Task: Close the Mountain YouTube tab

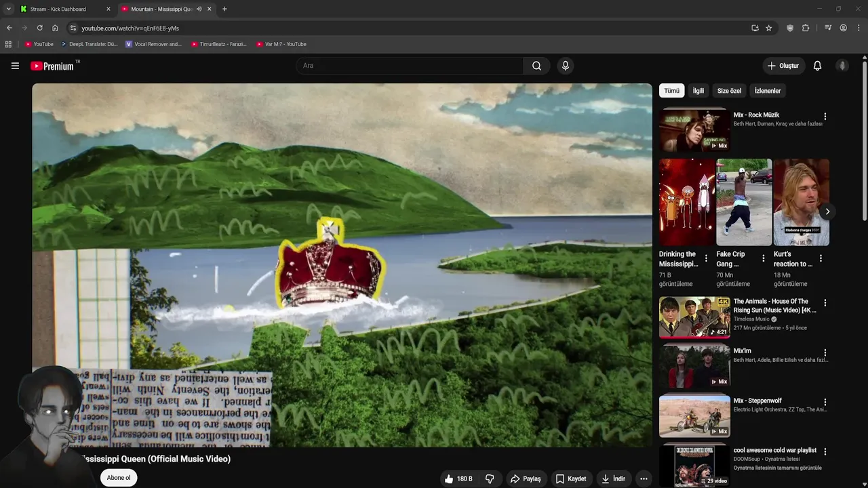Action: coord(209,9)
